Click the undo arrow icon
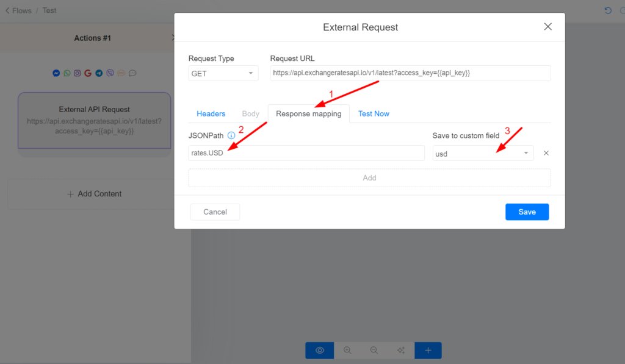The height and width of the screenshot is (364, 625). point(608,10)
